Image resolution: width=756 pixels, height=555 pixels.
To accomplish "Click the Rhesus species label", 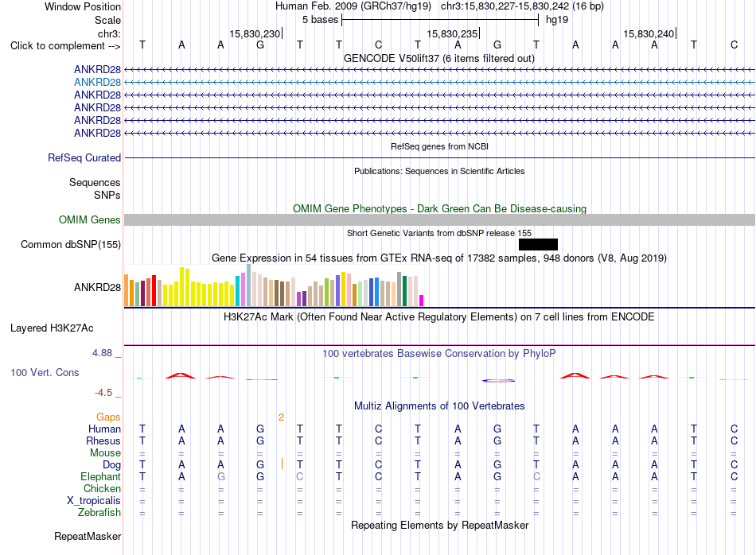I will pos(103,441).
